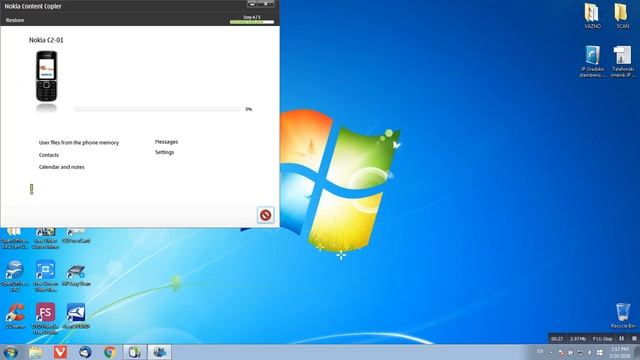Open the SCAN desktop folder
The image size is (640, 360).
pyautogui.click(x=622, y=16)
